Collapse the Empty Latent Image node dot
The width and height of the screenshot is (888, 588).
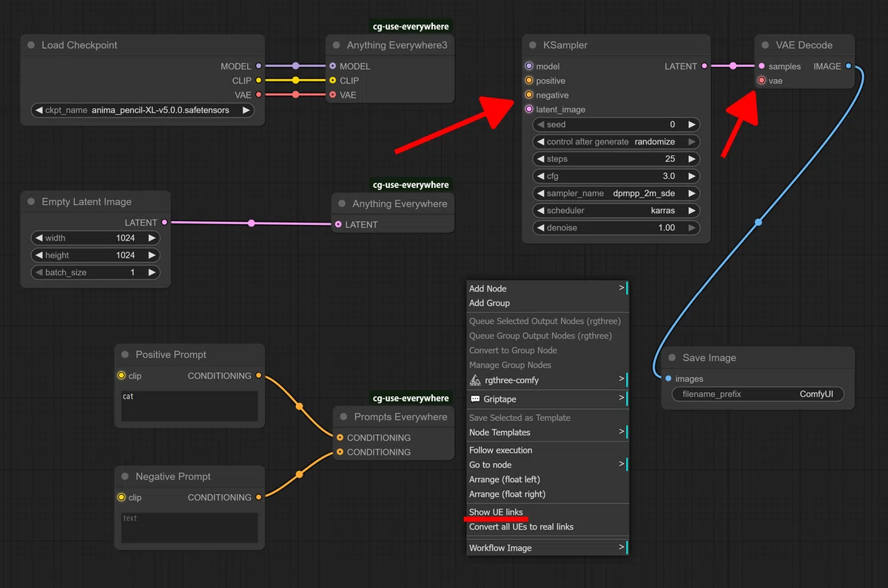pos(31,202)
